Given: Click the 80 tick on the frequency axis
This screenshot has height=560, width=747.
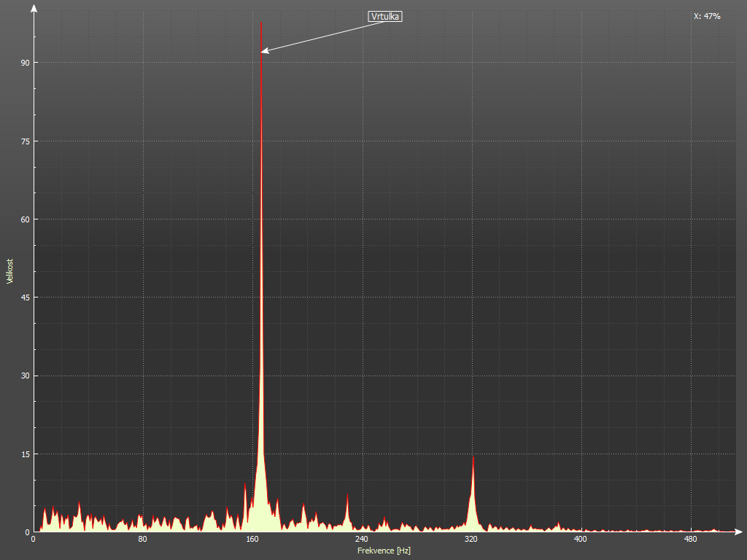Looking at the screenshot, I should point(143,540).
